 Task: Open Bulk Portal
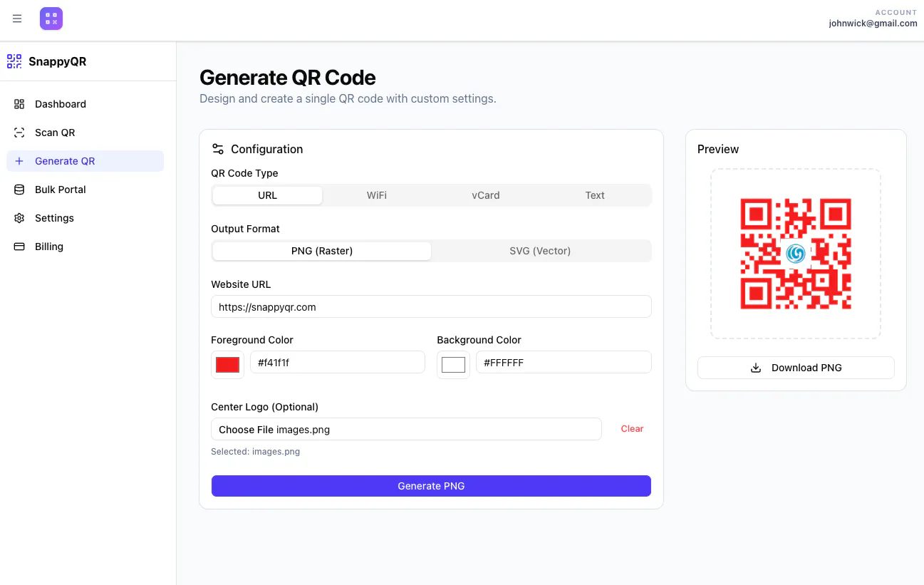(x=85, y=190)
